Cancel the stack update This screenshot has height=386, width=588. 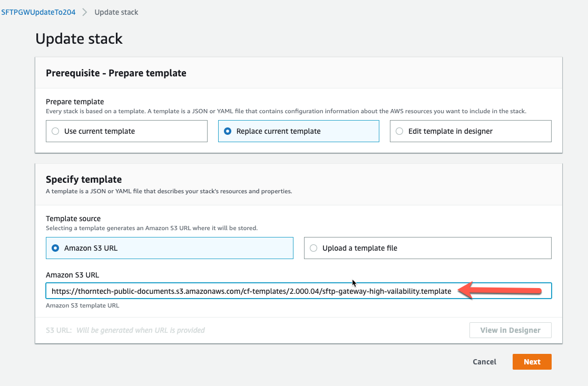click(484, 362)
